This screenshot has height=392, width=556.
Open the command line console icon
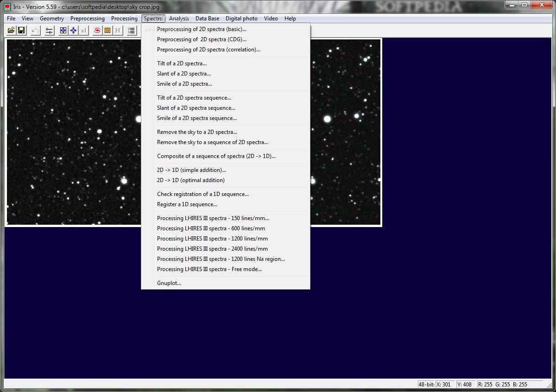coord(132,31)
